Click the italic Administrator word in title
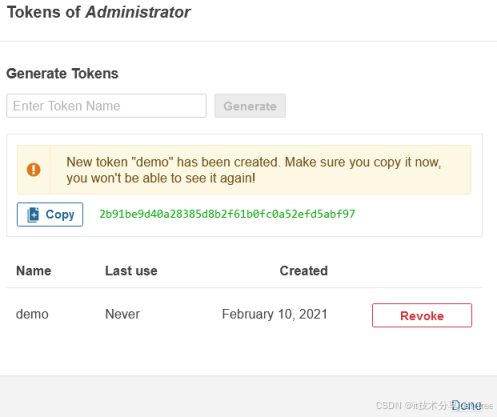Image resolution: width=497 pixels, height=417 pixels. [x=138, y=12]
